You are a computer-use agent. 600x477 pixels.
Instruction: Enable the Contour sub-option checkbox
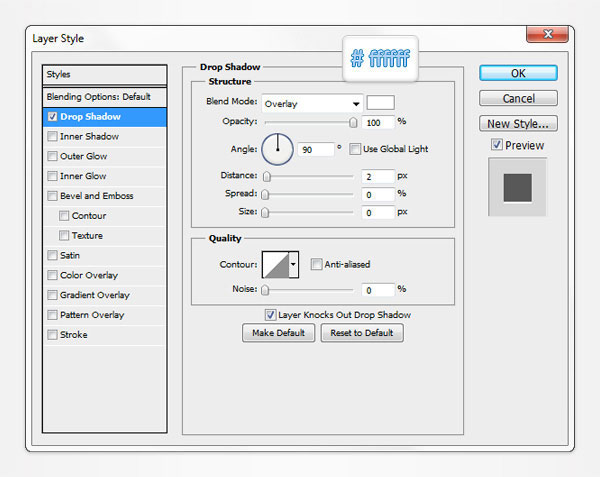[64, 216]
